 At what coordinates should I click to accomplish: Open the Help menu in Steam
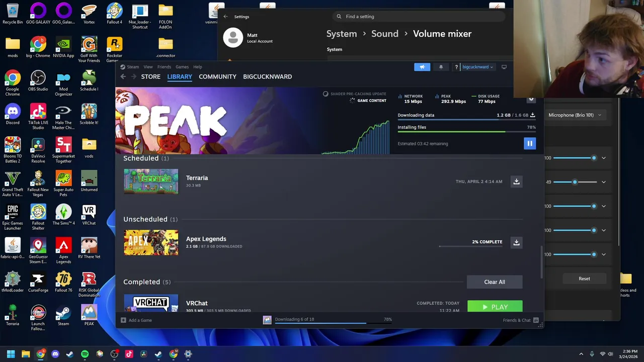click(x=198, y=67)
